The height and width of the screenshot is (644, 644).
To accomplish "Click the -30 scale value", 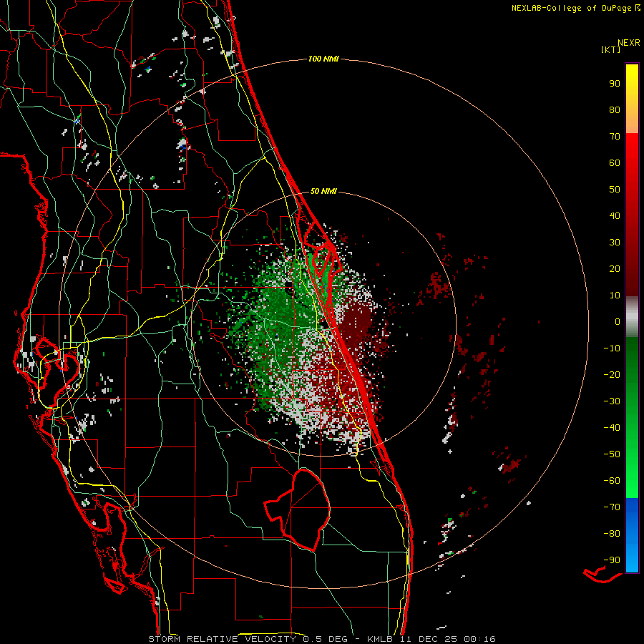I will 612,401.
